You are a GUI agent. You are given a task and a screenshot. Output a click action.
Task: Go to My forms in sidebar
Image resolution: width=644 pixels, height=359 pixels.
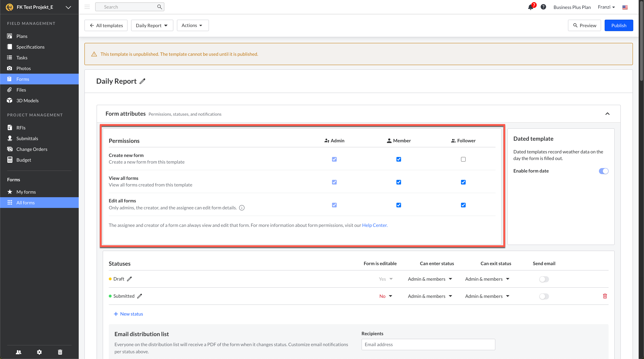26,192
